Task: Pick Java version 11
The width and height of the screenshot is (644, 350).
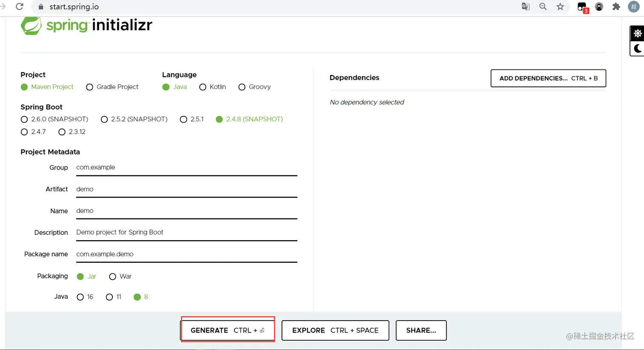Action: pyautogui.click(x=114, y=297)
